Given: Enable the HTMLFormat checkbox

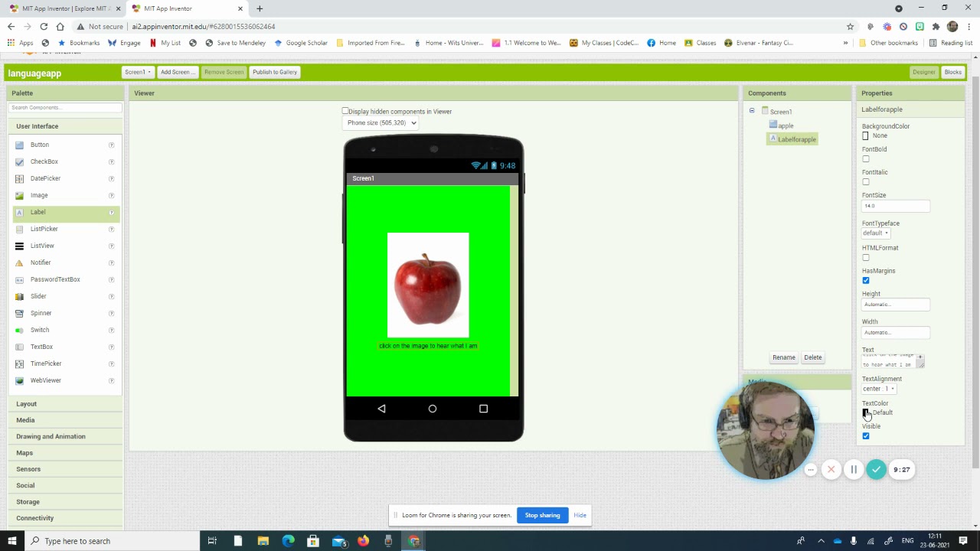Looking at the screenshot, I should 866,258.
